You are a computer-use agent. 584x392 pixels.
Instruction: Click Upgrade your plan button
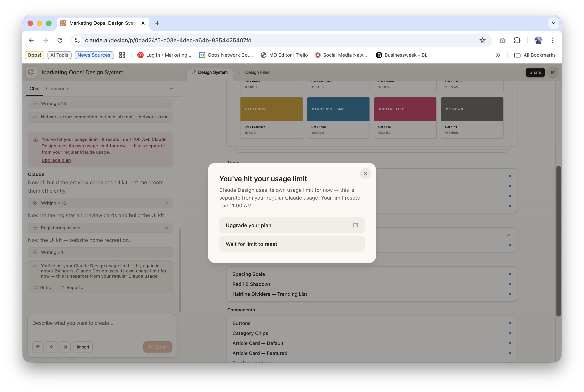click(x=292, y=225)
